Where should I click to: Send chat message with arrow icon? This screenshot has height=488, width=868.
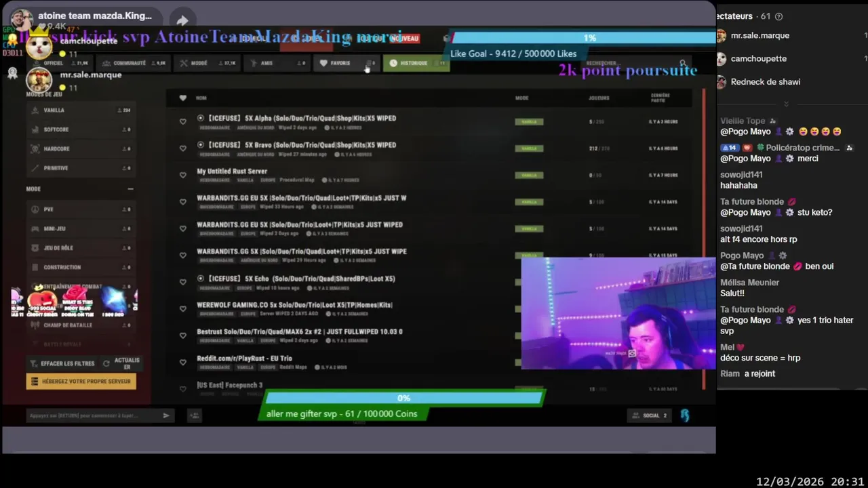pyautogui.click(x=166, y=415)
